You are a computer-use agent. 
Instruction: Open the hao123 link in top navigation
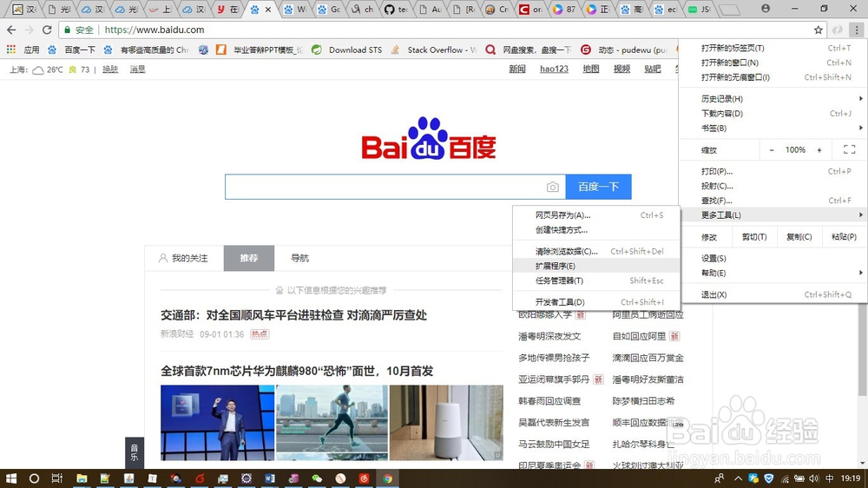[x=554, y=69]
